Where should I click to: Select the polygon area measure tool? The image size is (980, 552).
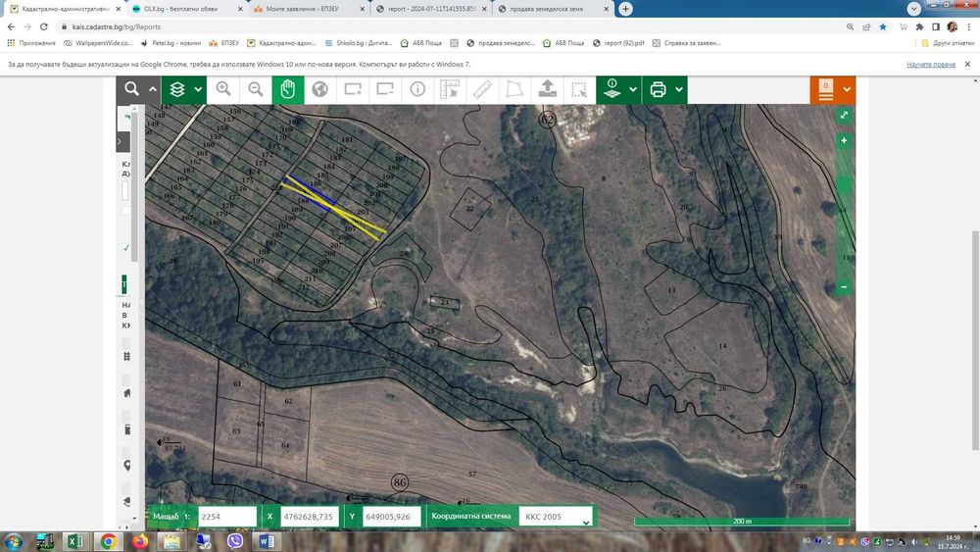514,89
